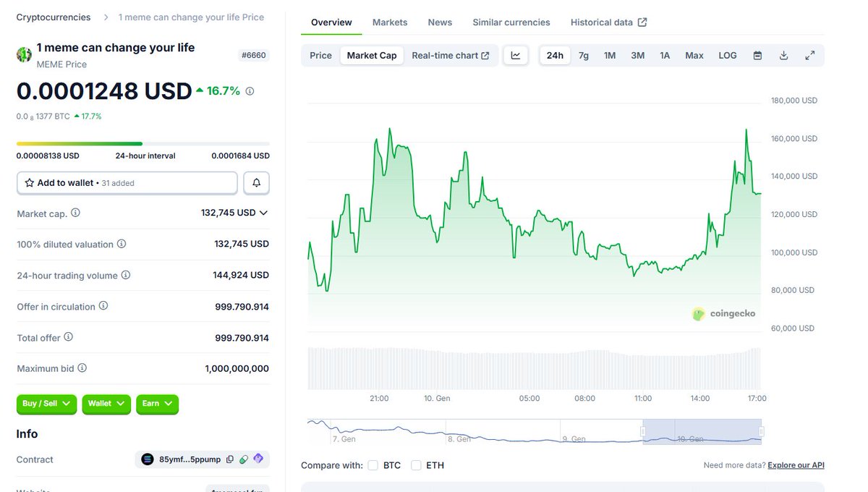Expand the chart to fullscreen

click(x=809, y=55)
